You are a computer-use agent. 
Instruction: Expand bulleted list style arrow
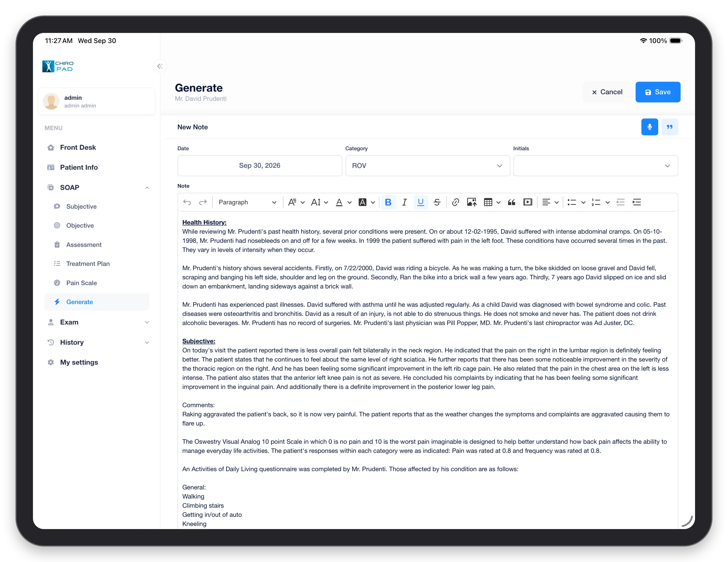tap(583, 202)
